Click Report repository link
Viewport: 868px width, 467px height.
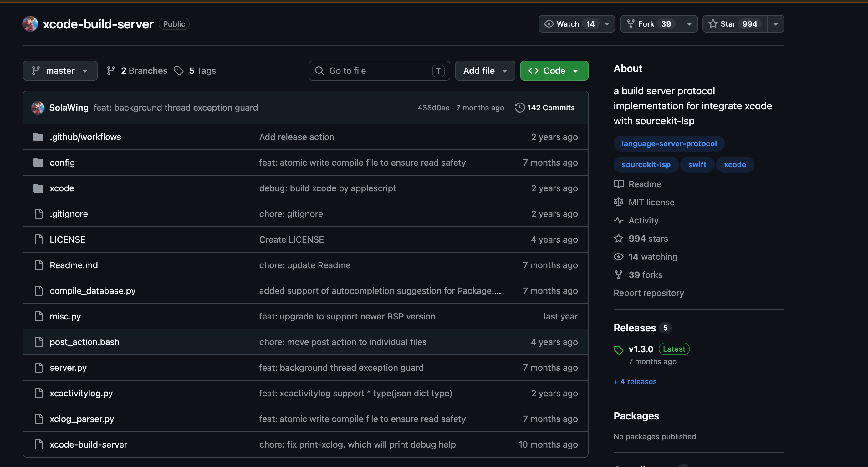click(649, 293)
